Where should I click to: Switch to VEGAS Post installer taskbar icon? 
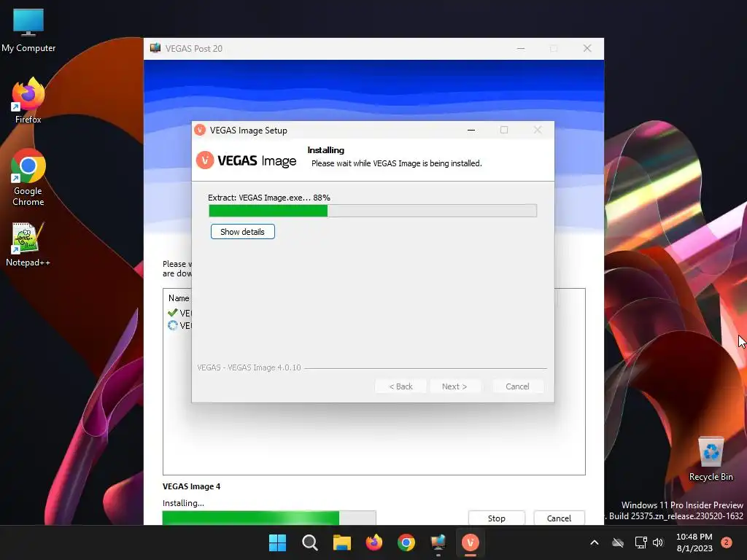[x=438, y=542]
